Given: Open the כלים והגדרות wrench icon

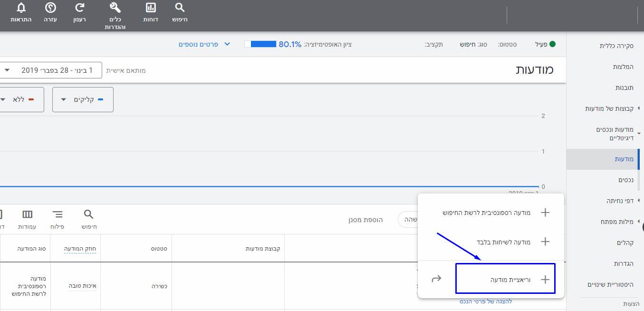Looking at the screenshot, I should pyautogui.click(x=115, y=8).
